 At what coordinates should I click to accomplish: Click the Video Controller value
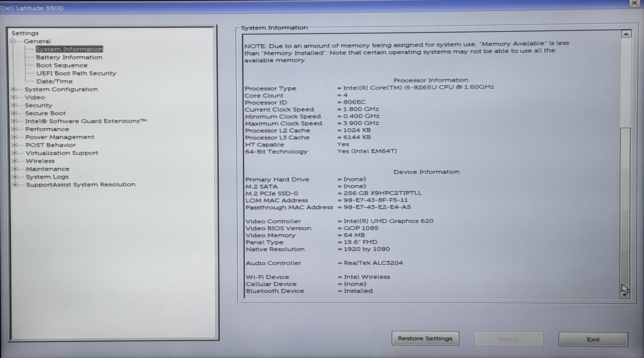388,221
